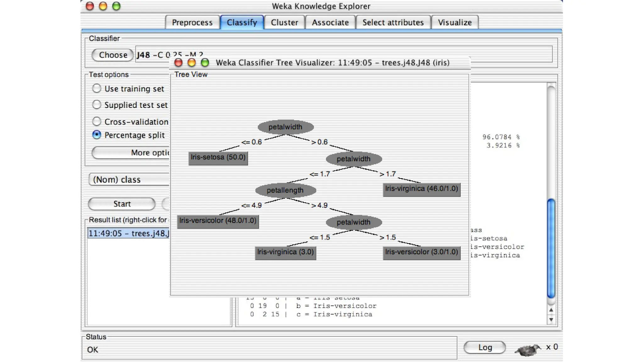
Task: Select the Percentage split radio button
Action: click(x=97, y=135)
